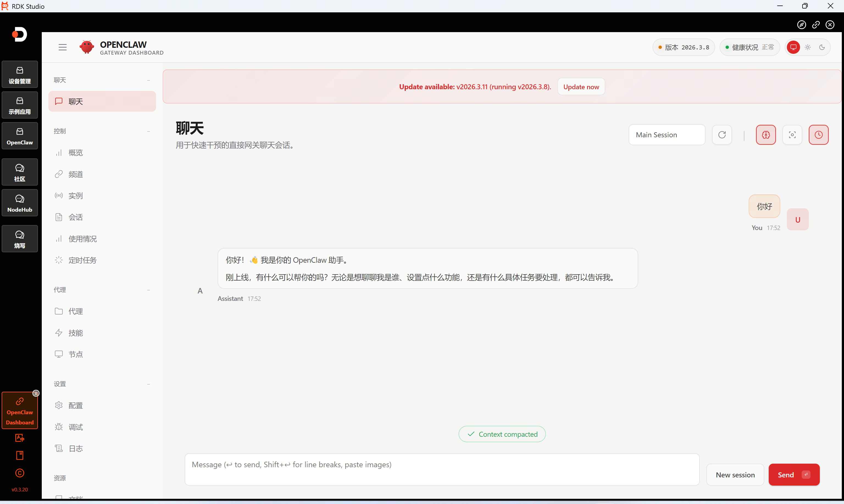This screenshot has height=504, width=844.
Task: Click the red Send button
Action: [794, 475]
